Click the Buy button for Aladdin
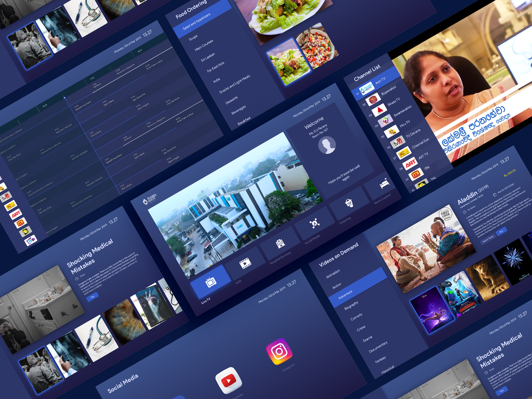The height and width of the screenshot is (399, 532). (x=501, y=231)
